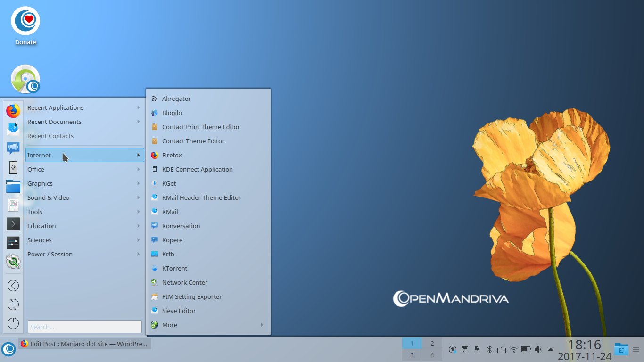Screen dimensions: 644x362
Task: Click the logout back-arrow session icon
Action: coord(13,286)
